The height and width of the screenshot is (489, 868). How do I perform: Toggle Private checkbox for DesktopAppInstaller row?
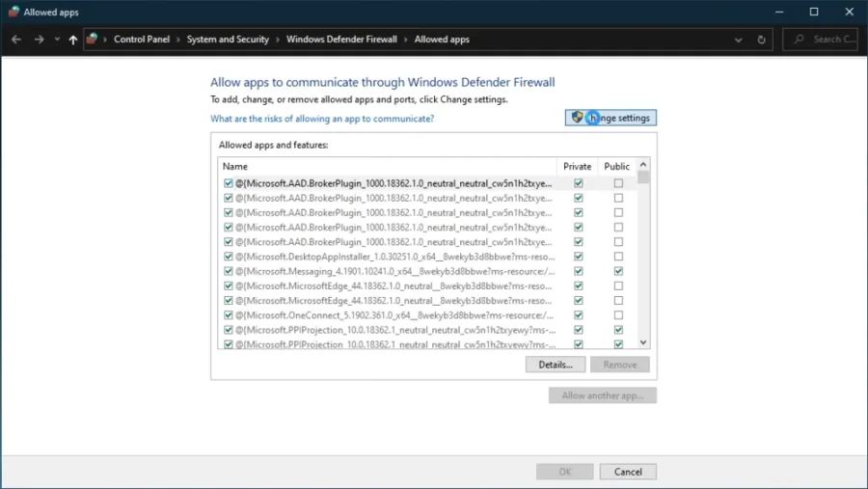click(579, 257)
